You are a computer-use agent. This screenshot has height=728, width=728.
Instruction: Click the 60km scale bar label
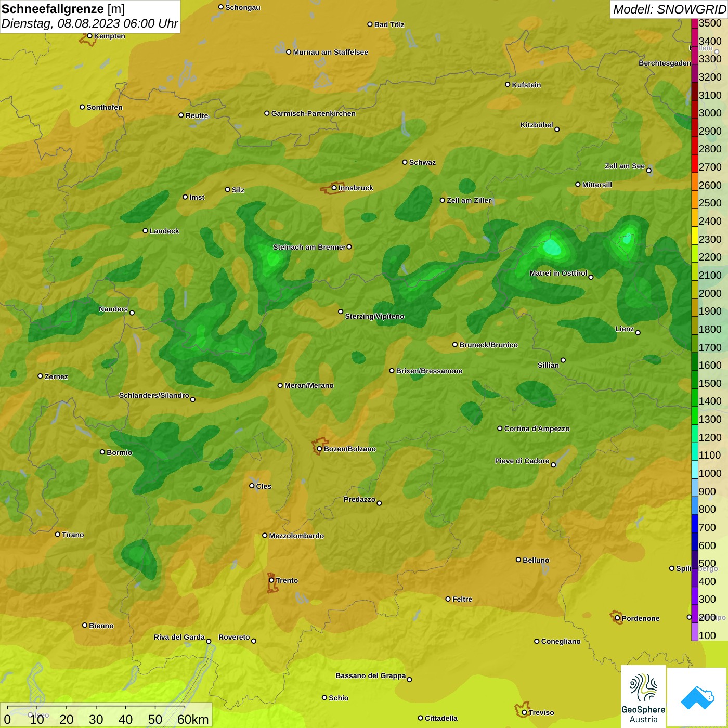pos(193,719)
